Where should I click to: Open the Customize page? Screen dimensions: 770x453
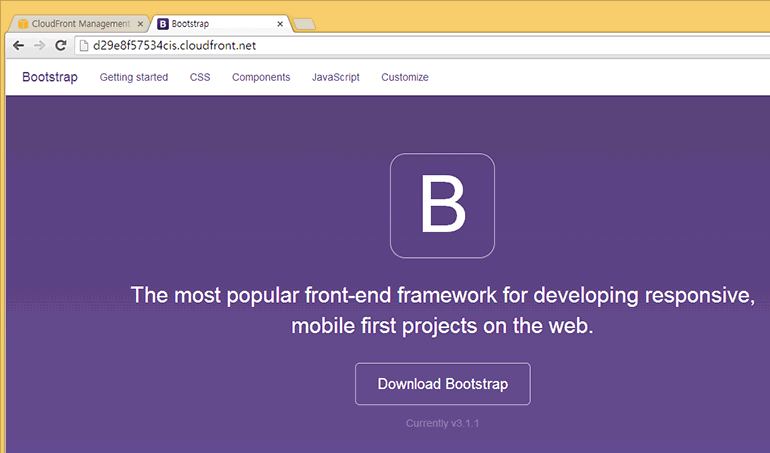[x=405, y=77]
